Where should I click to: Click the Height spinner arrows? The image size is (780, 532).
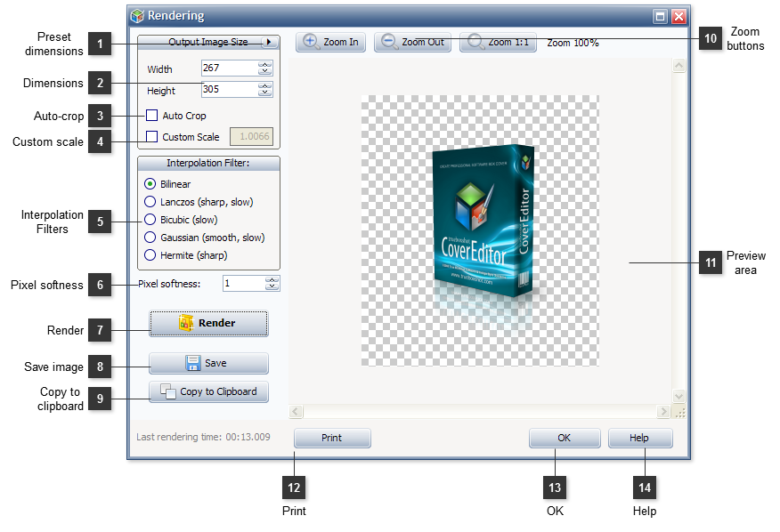point(265,90)
